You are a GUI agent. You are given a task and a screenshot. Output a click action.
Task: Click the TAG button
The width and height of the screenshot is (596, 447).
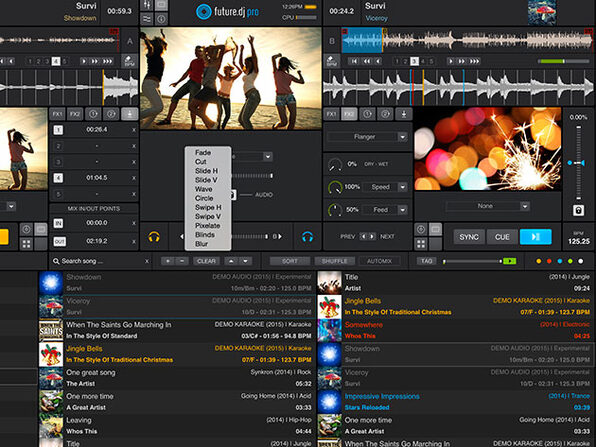(x=426, y=261)
